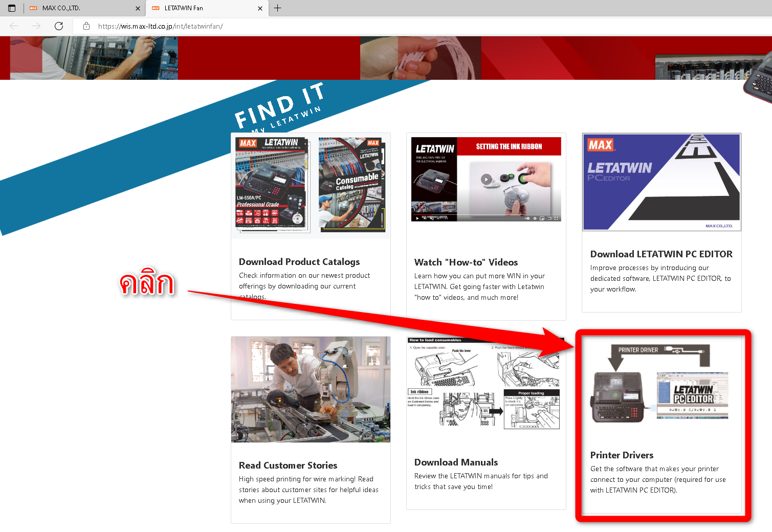Click the Printer Drivers description text

pos(658,479)
